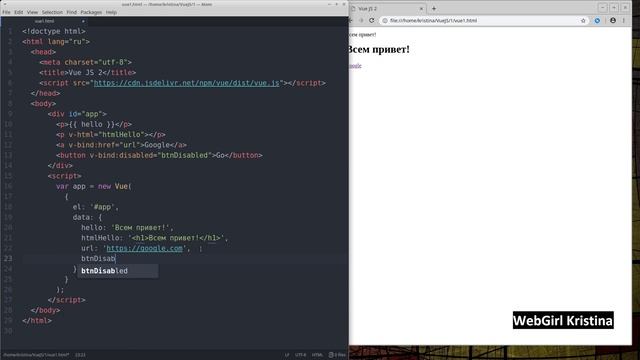Click the button v-bind:disabled code line
This screenshot has width=640, height=360.
click(159, 155)
